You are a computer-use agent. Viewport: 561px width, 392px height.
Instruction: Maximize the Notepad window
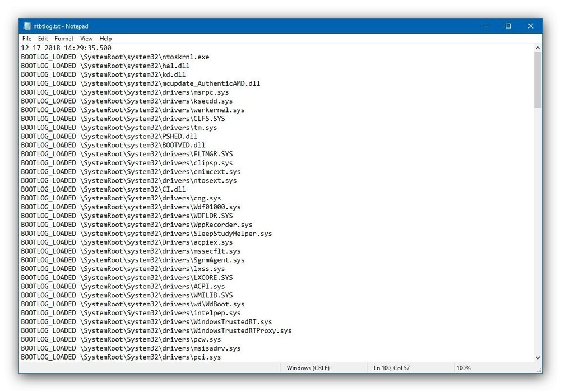coord(508,26)
